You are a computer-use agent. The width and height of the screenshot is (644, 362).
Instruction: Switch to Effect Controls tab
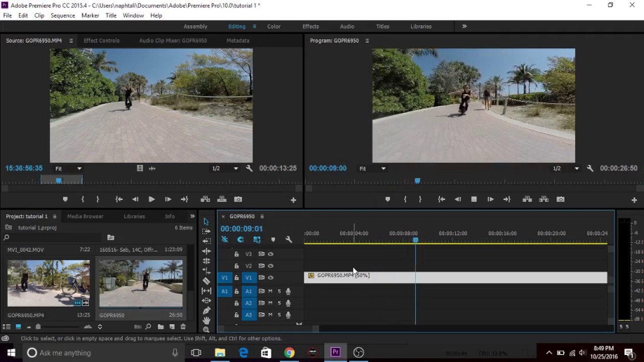click(102, 41)
